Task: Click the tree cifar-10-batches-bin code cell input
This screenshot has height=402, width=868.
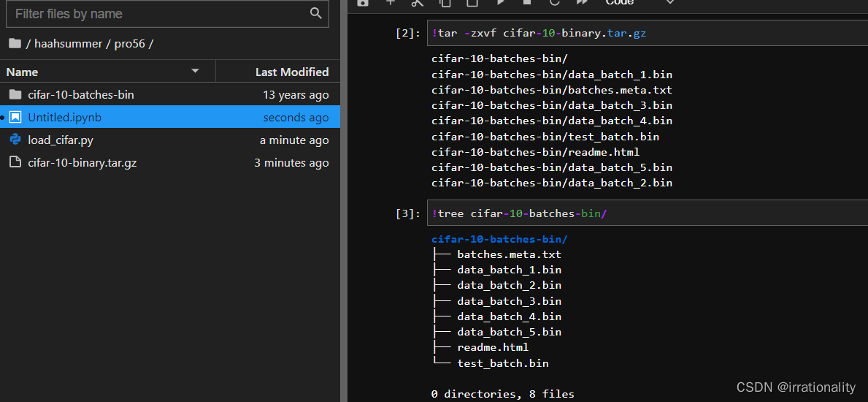Action: tap(647, 213)
